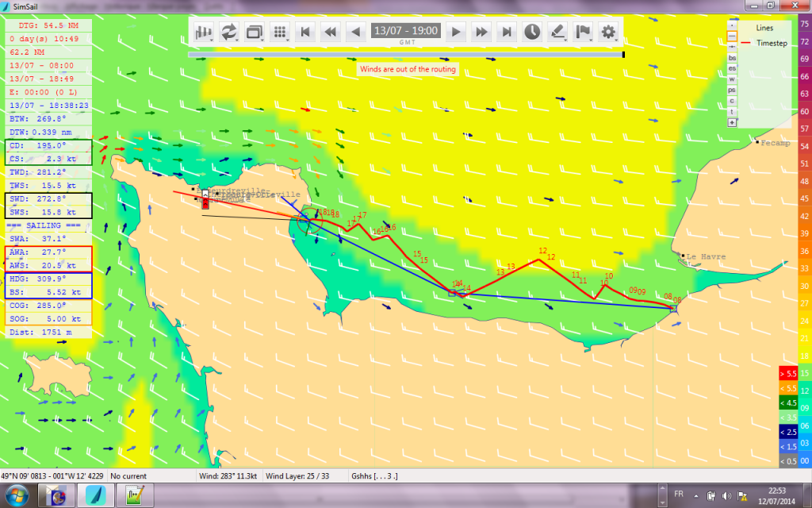Select the line display mode toggle

tap(732, 36)
